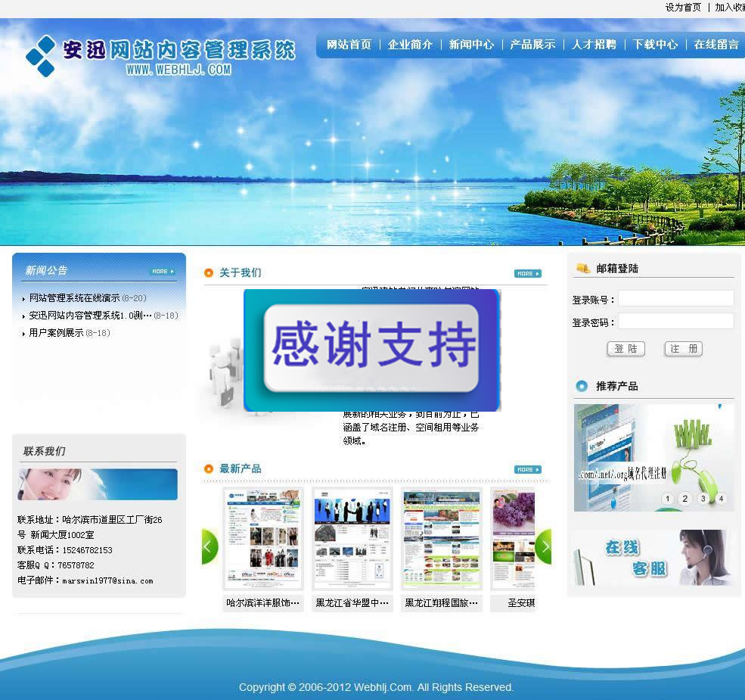Select slide 3 in 推荐产品 banner

click(703, 499)
